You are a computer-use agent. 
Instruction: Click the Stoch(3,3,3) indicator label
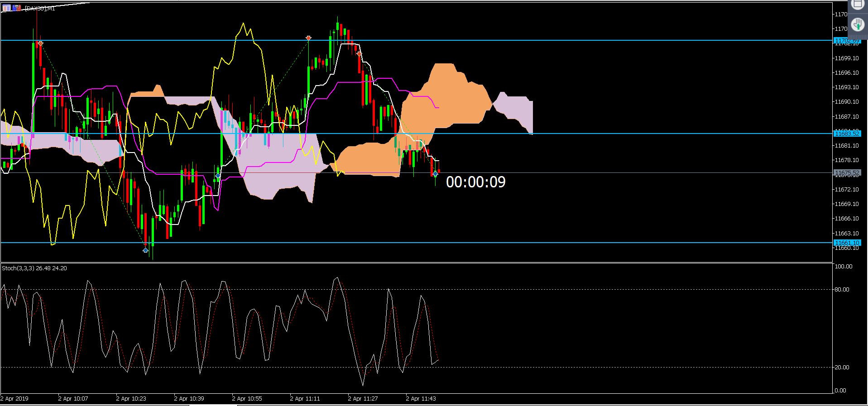point(34,268)
